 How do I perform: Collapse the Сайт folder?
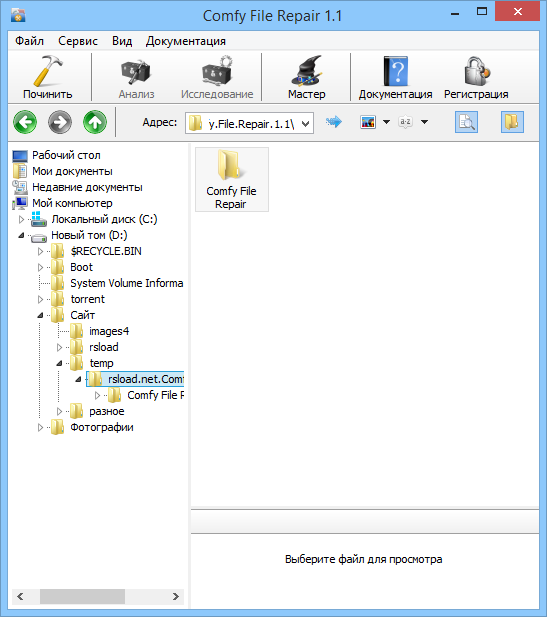[40, 315]
